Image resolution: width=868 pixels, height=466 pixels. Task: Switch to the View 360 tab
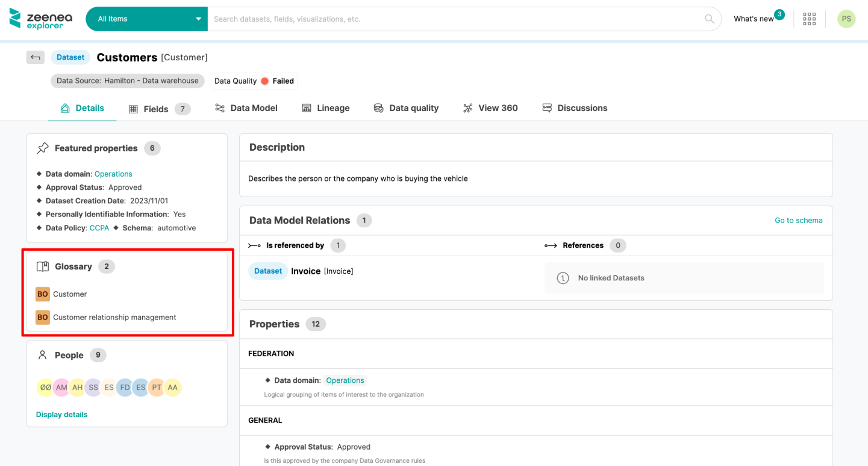[x=490, y=108]
